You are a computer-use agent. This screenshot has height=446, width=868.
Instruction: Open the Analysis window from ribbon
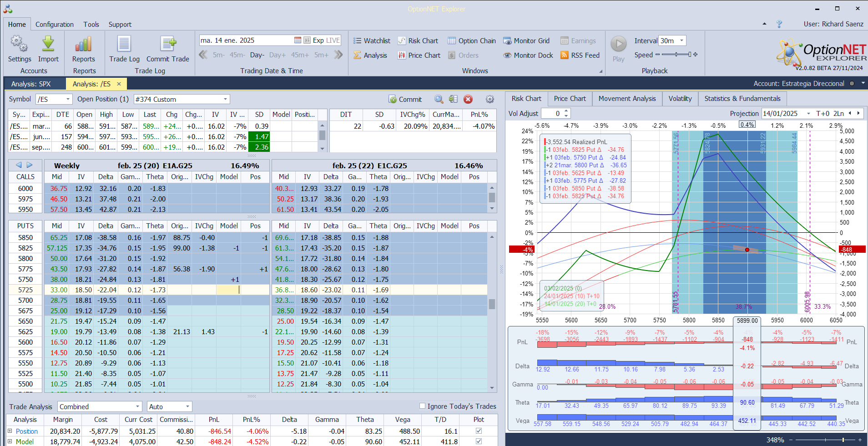tap(370, 55)
